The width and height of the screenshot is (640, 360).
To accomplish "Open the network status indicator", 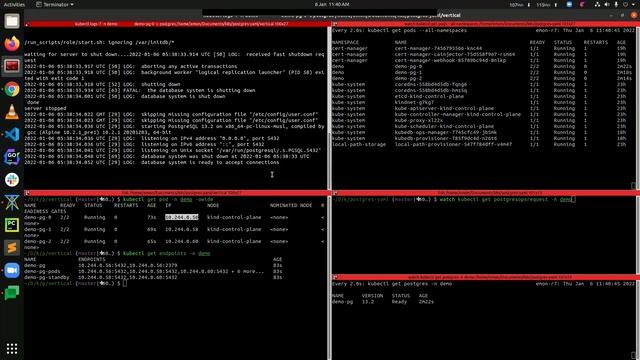I will click(597, 4).
